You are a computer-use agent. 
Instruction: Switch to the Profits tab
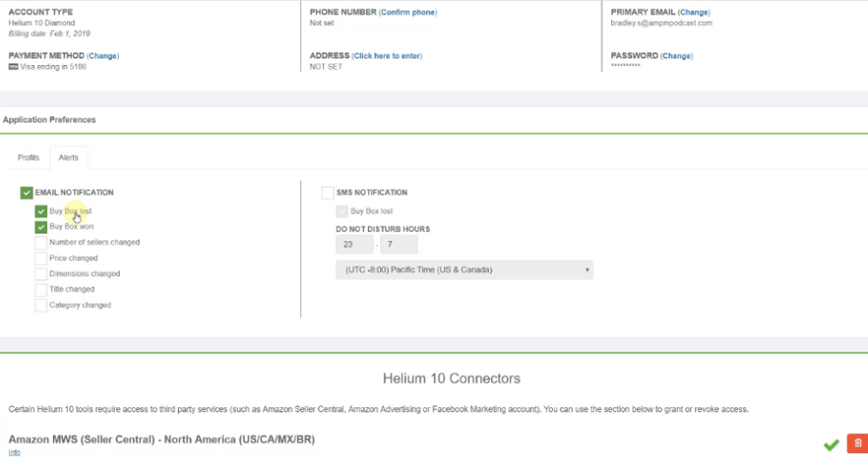(x=29, y=158)
